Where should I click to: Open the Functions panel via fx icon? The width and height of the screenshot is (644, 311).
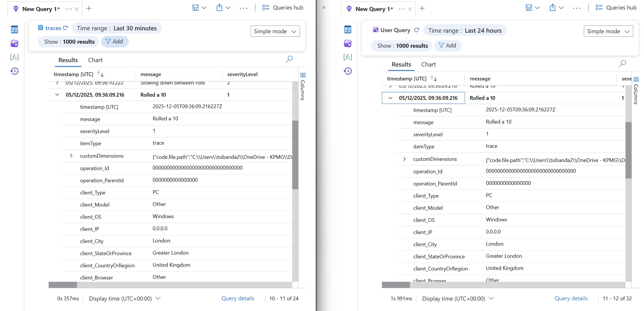[14, 57]
